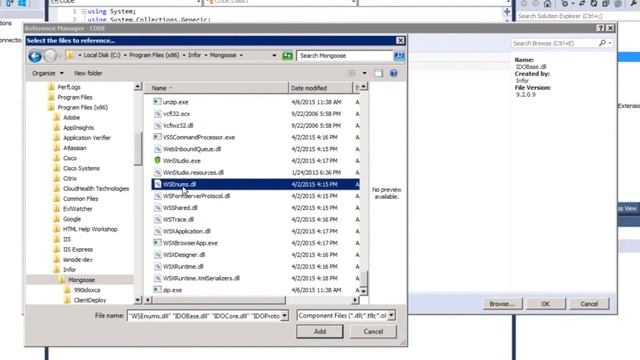640x360 pixels.
Task: Click the Forward navigation arrow in file dialog
Action: pos(50,56)
